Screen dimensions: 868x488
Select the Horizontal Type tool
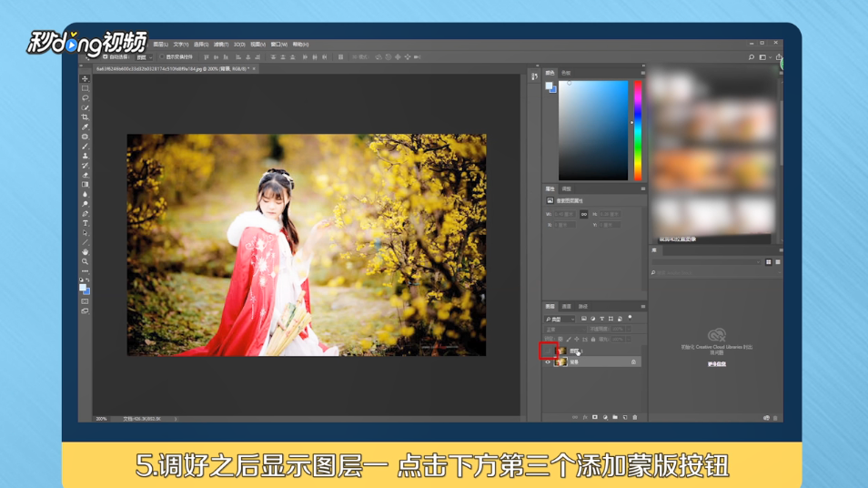click(x=86, y=223)
